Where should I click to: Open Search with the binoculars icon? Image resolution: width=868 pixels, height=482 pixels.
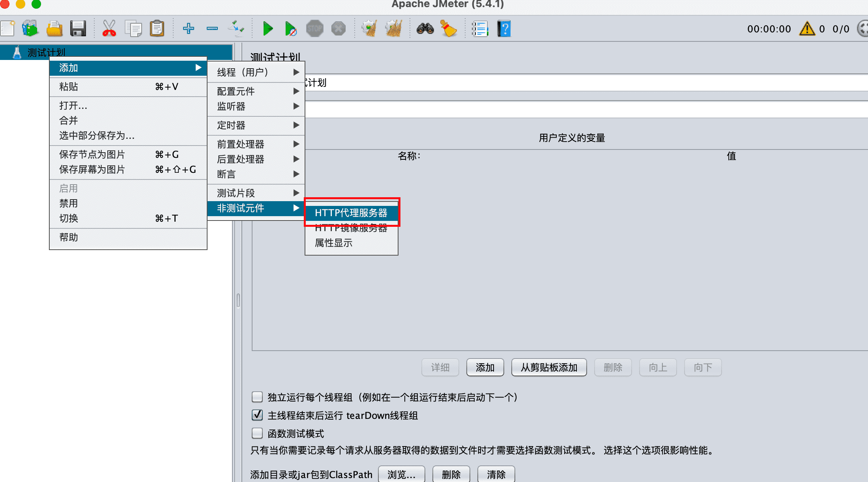(425, 28)
